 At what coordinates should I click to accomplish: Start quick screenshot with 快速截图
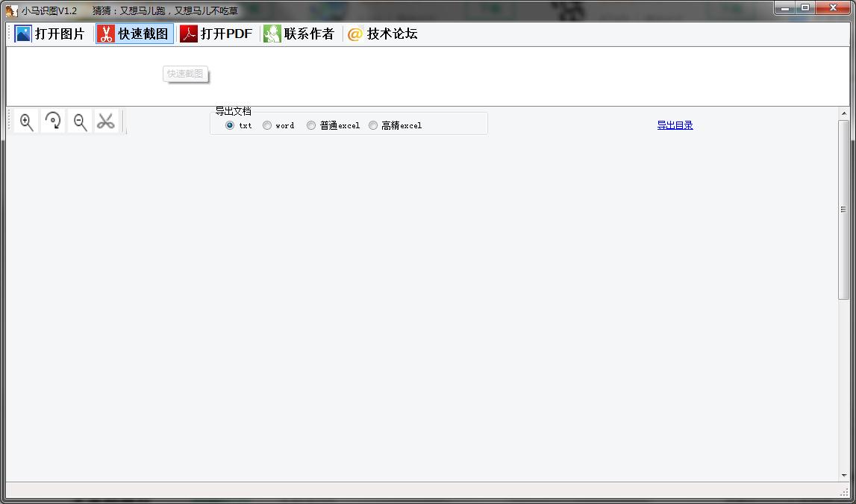coord(134,34)
